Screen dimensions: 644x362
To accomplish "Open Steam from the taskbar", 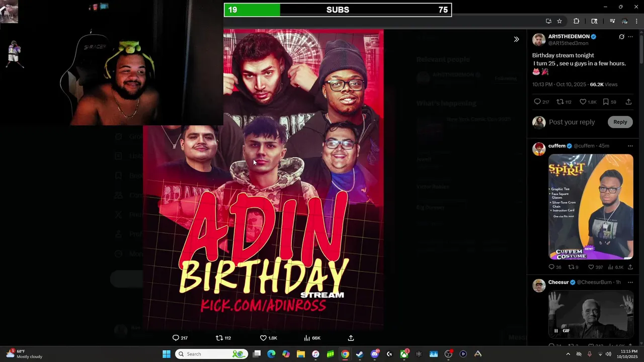I will pos(360,354).
